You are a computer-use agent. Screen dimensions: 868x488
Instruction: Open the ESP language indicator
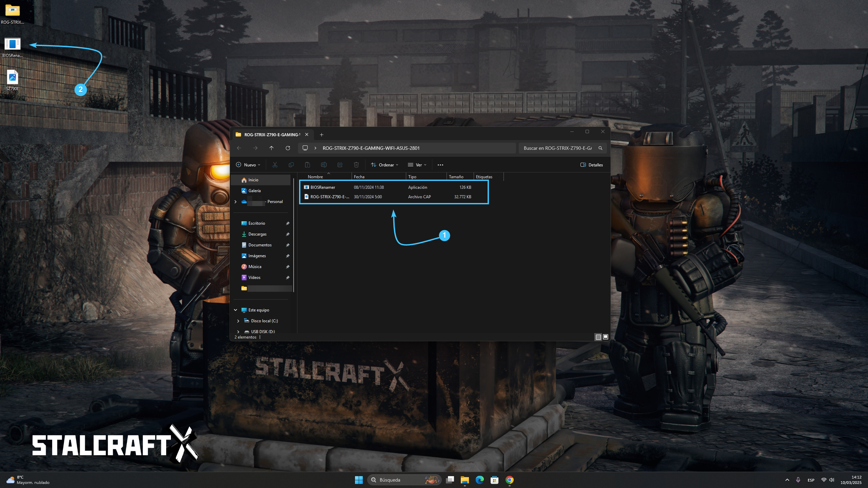(x=811, y=480)
